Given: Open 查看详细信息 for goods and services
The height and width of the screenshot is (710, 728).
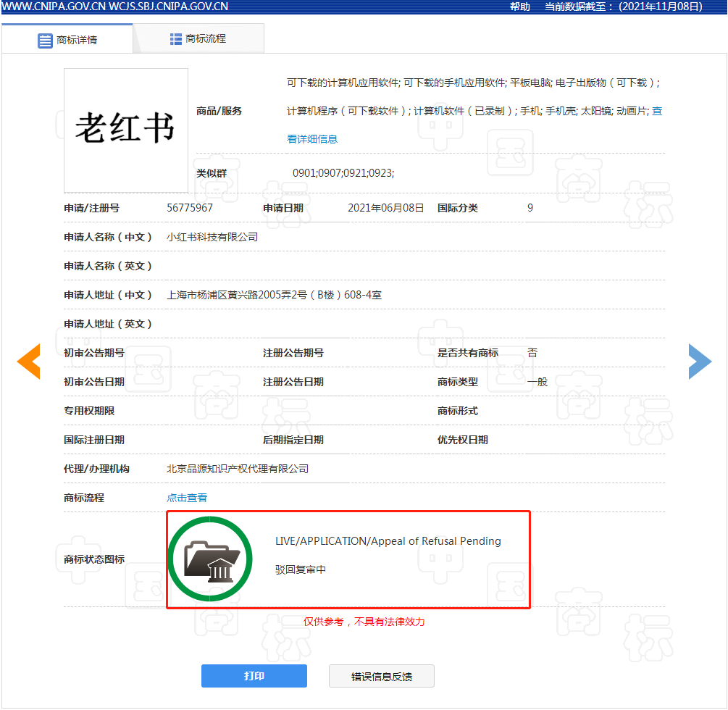Looking at the screenshot, I should point(312,138).
